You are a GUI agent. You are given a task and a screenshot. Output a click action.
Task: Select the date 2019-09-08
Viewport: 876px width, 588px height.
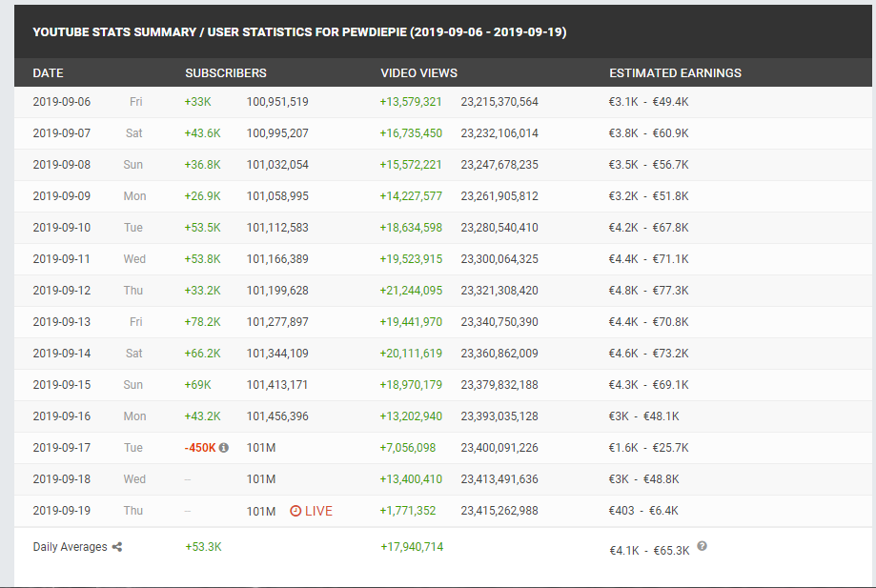pos(61,165)
